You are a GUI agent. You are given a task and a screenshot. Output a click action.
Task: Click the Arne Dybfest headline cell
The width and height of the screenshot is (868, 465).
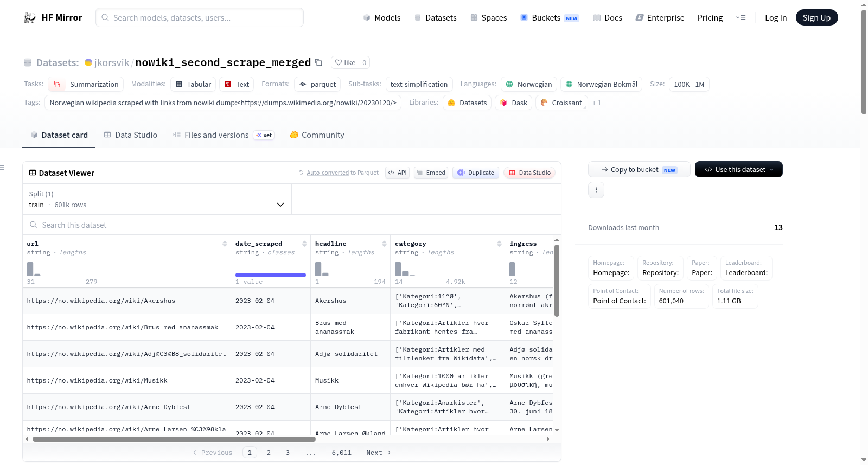pos(350,407)
